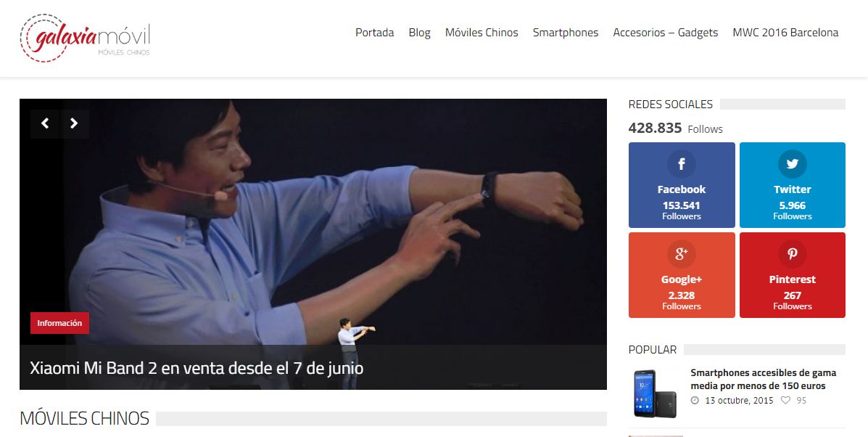Click the Pinterest round icon

[x=792, y=253]
